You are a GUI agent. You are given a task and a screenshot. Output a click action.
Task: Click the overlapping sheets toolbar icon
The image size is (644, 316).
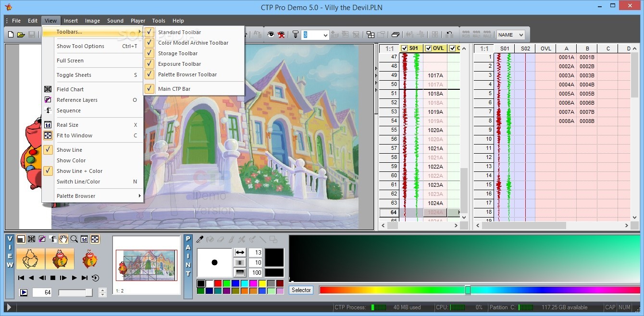(x=395, y=35)
